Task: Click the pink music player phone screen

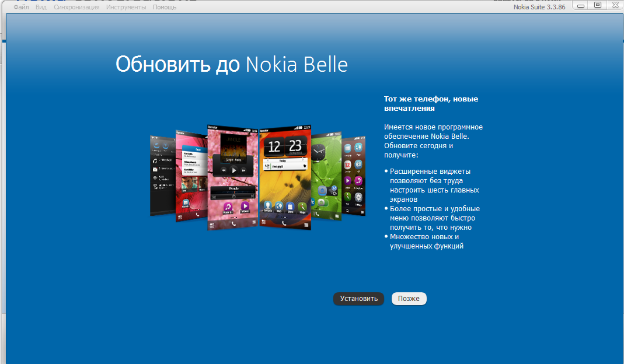Action: coord(233,177)
